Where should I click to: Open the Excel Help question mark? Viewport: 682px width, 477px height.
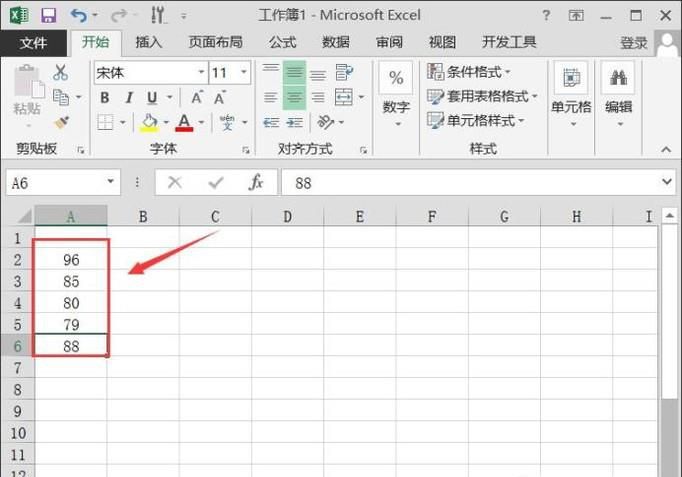[546, 16]
